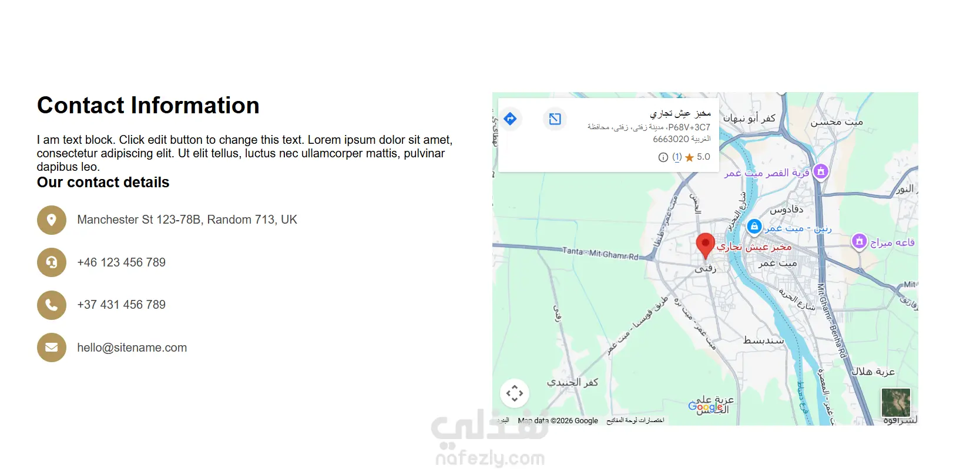The width and height of the screenshot is (980, 469).
Task: Click the Google logo on the map
Action: tap(706, 406)
